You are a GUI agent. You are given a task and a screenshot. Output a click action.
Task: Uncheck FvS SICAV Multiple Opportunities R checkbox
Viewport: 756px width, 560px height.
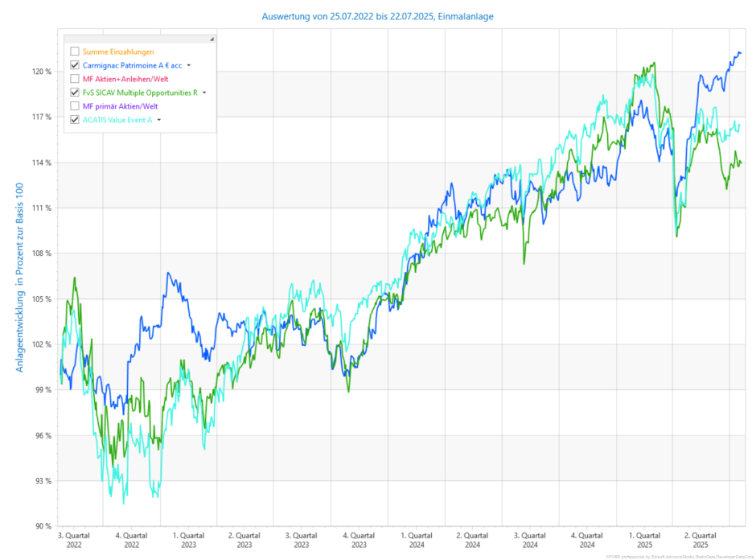(x=75, y=93)
